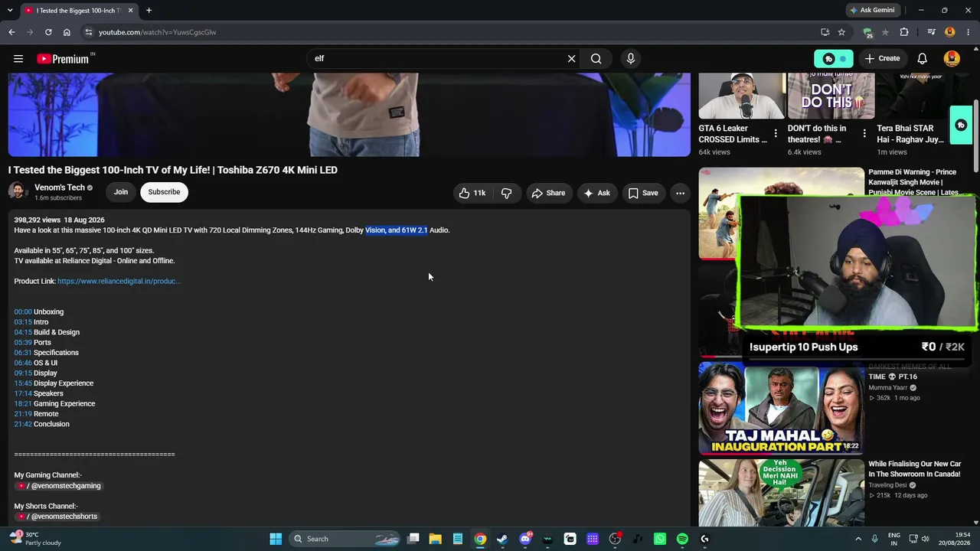The image size is (980, 551).
Task: Start voice search with the microphone
Action: 631,59
